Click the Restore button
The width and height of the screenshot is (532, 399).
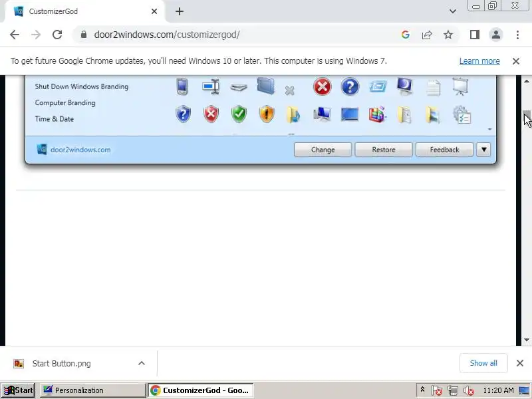384,150
